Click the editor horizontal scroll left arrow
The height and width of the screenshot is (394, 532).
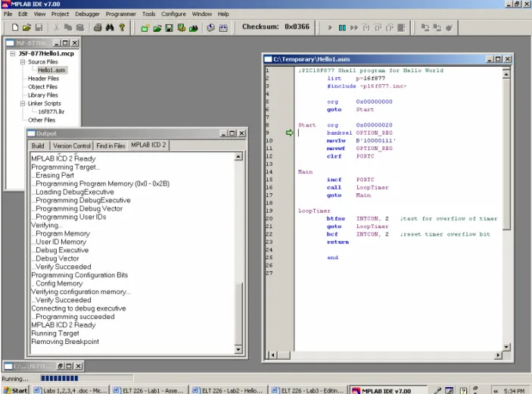tap(272, 355)
